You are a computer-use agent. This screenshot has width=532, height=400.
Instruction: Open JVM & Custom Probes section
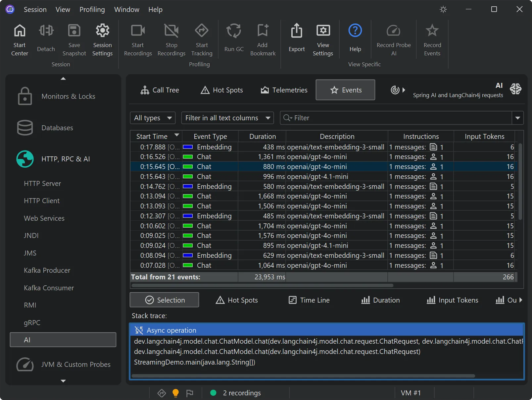pyautogui.click(x=63, y=365)
